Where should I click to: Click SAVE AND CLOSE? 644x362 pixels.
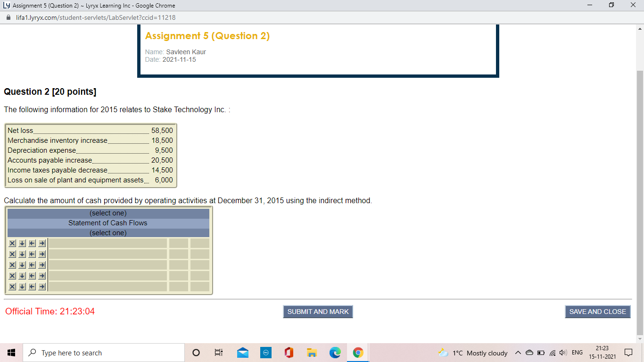point(597,312)
